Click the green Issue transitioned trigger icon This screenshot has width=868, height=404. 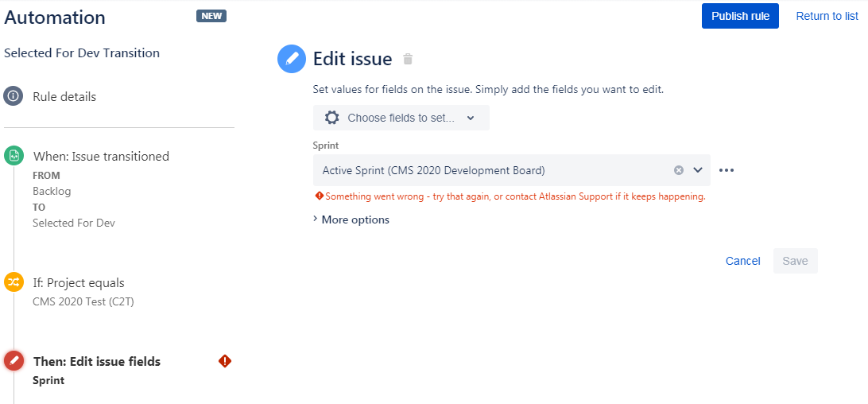pos(14,156)
